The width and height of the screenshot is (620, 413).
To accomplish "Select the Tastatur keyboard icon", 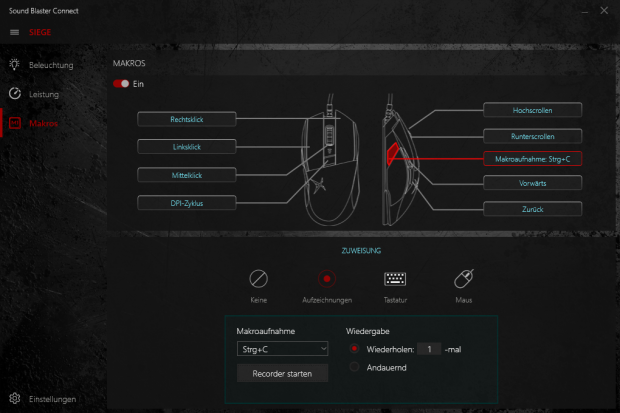I will click(x=395, y=279).
